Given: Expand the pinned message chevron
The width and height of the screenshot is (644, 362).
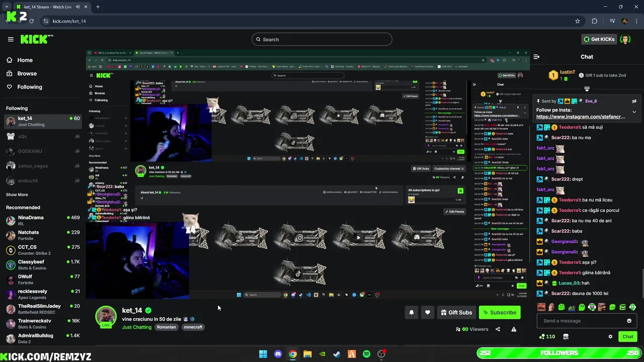Looking at the screenshot, I should pyautogui.click(x=634, y=112).
